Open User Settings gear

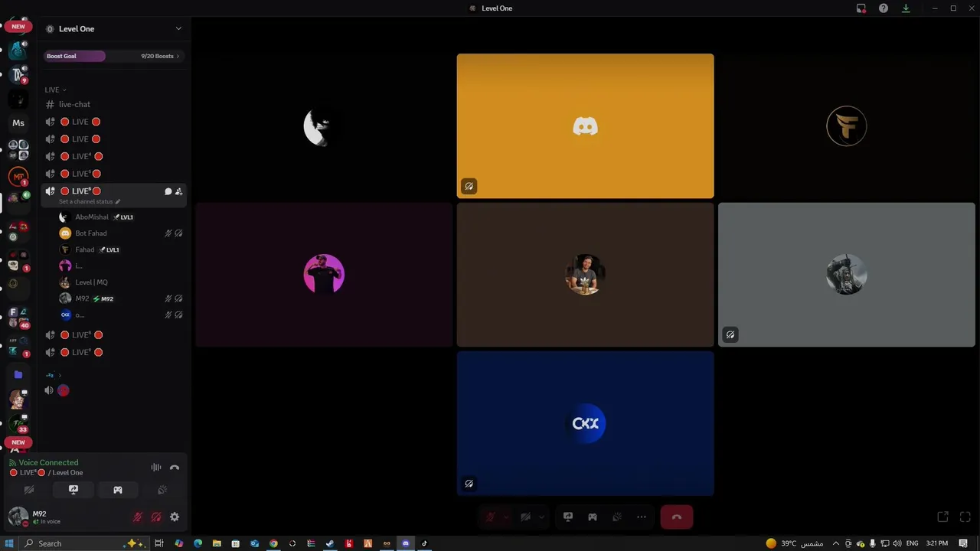pos(175,517)
